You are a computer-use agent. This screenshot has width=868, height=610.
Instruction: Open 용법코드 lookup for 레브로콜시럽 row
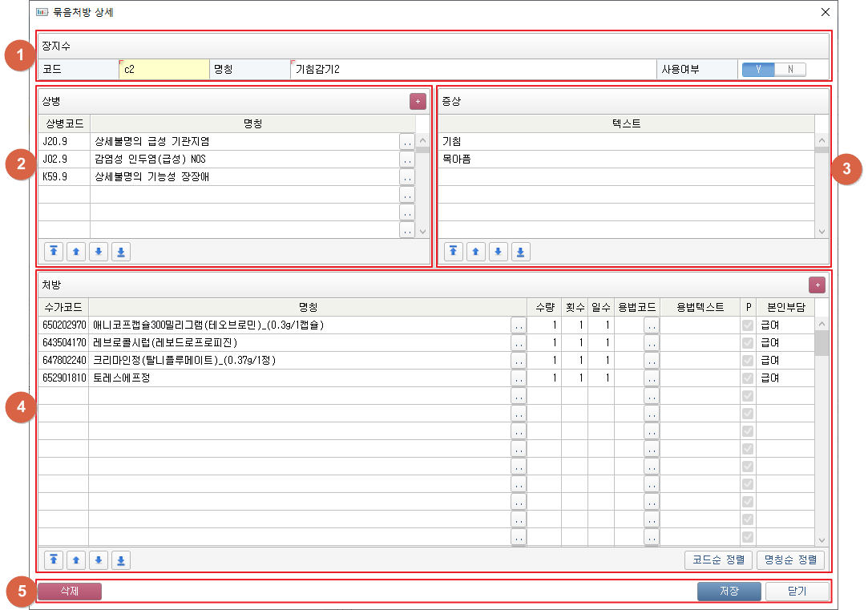(x=651, y=343)
